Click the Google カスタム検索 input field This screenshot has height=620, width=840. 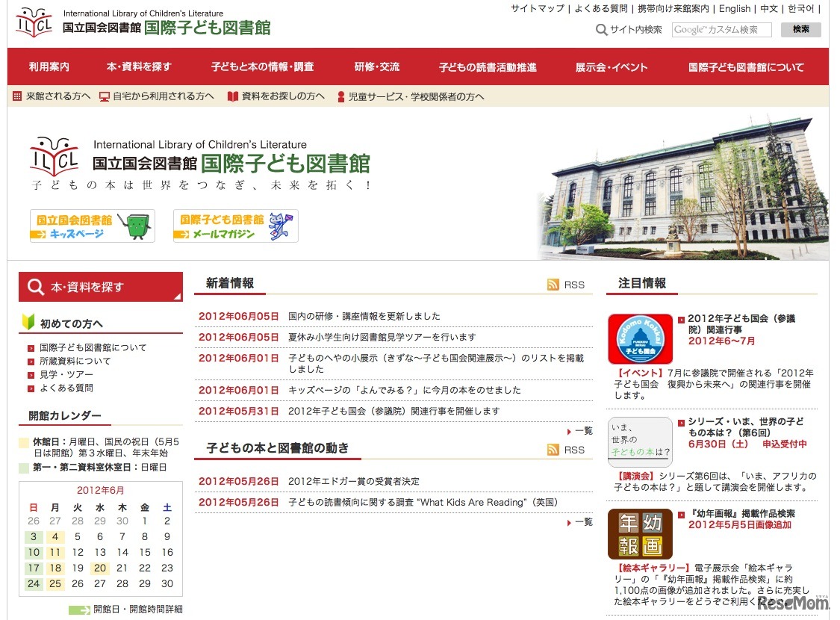point(721,30)
